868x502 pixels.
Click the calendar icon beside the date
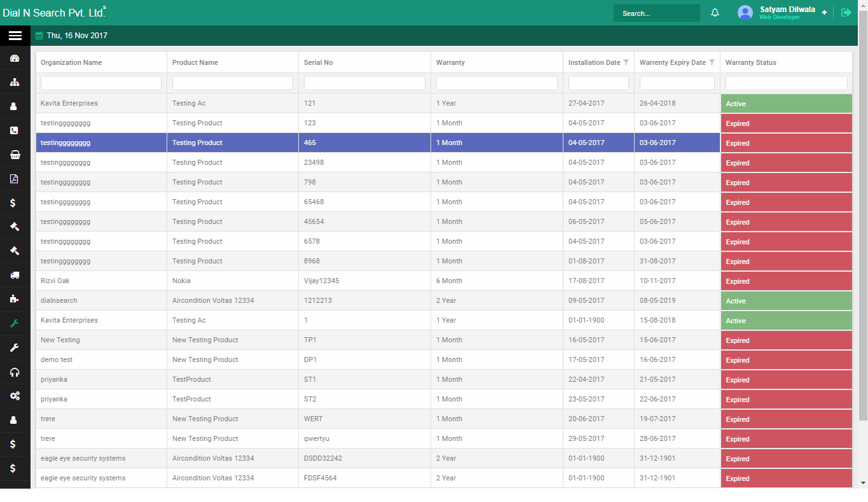pos(39,36)
